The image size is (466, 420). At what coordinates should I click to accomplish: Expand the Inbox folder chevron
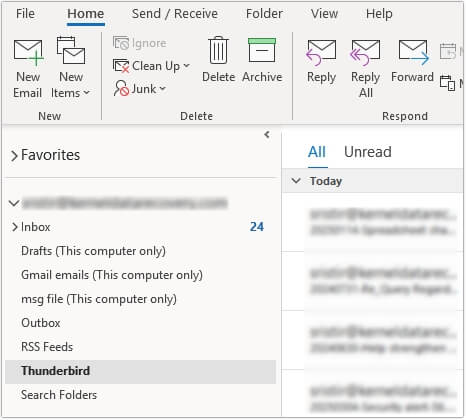14,227
